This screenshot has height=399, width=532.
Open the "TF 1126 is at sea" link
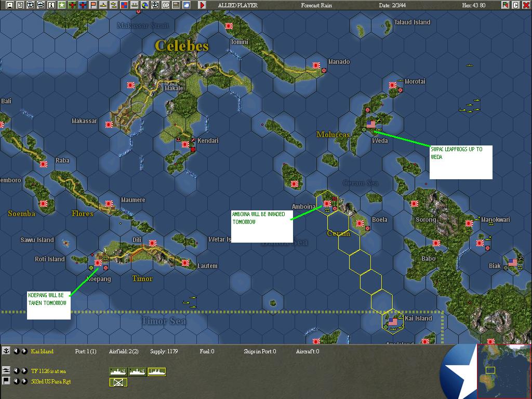(48, 371)
